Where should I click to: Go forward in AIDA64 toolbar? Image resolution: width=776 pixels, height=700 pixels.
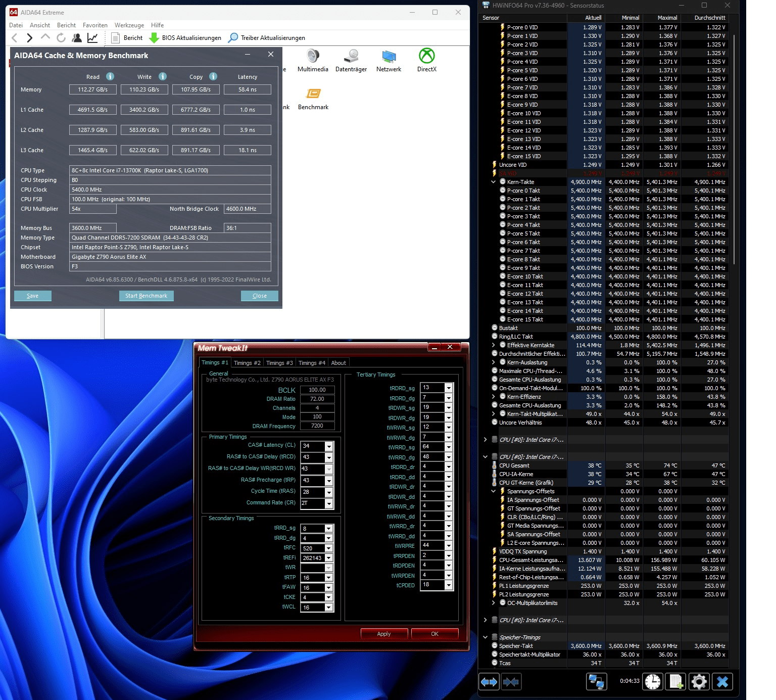click(30, 37)
